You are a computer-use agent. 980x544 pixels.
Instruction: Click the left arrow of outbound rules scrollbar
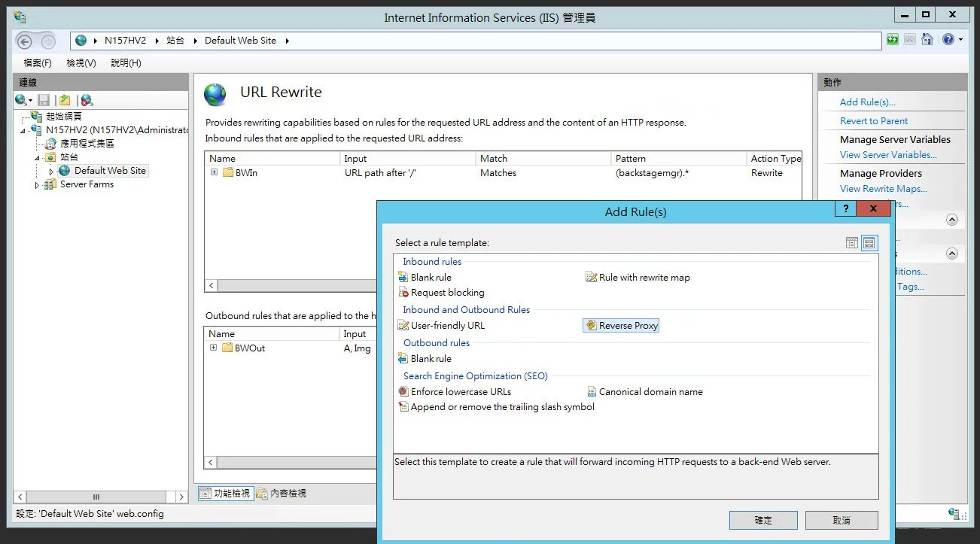pos(212,463)
